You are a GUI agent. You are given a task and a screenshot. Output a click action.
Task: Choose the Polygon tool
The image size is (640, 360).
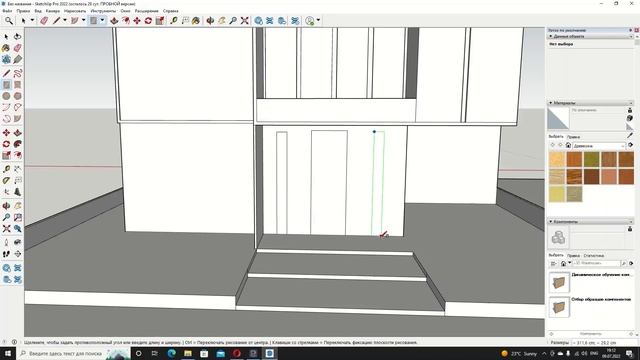click(18, 96)
